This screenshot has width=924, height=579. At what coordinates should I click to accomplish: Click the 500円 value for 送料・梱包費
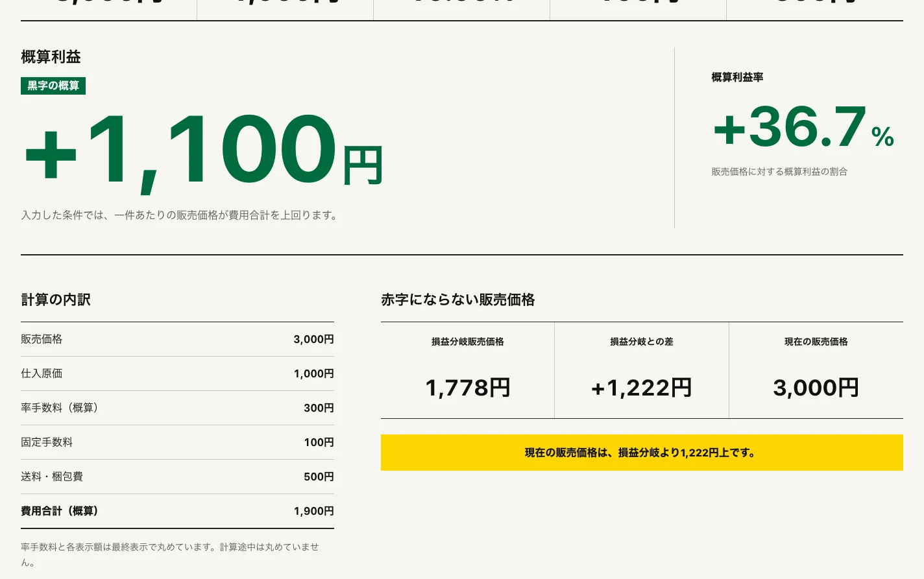click(x=319, y=477)
